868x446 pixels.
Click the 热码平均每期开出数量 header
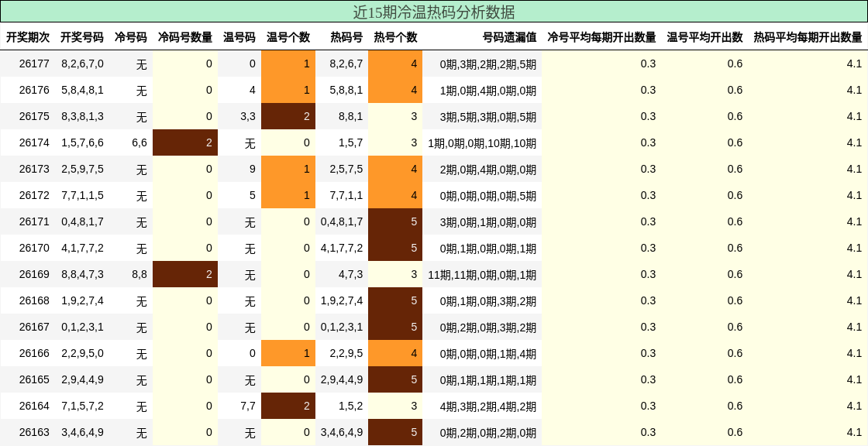click(808, 37)
